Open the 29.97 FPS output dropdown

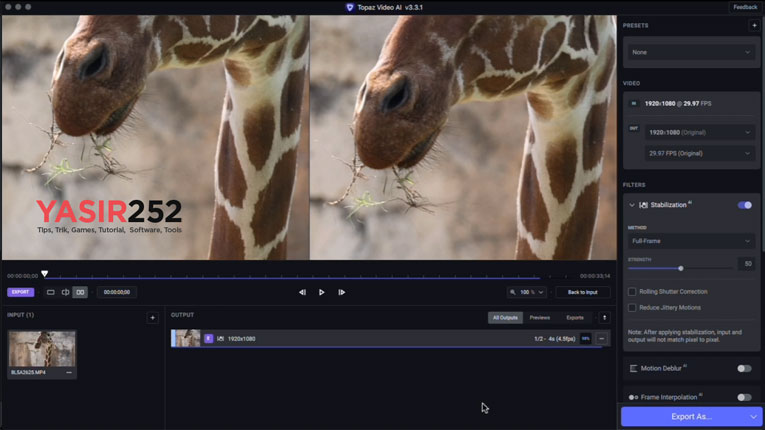(699, 153)
